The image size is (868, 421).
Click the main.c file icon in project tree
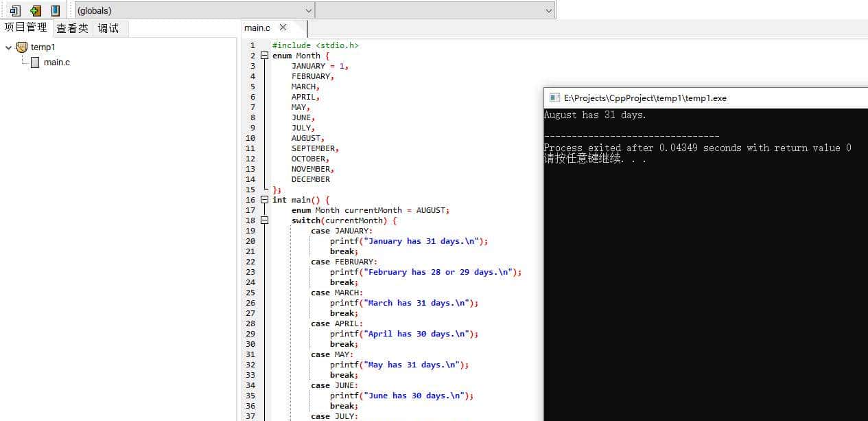tap(35, 62)
